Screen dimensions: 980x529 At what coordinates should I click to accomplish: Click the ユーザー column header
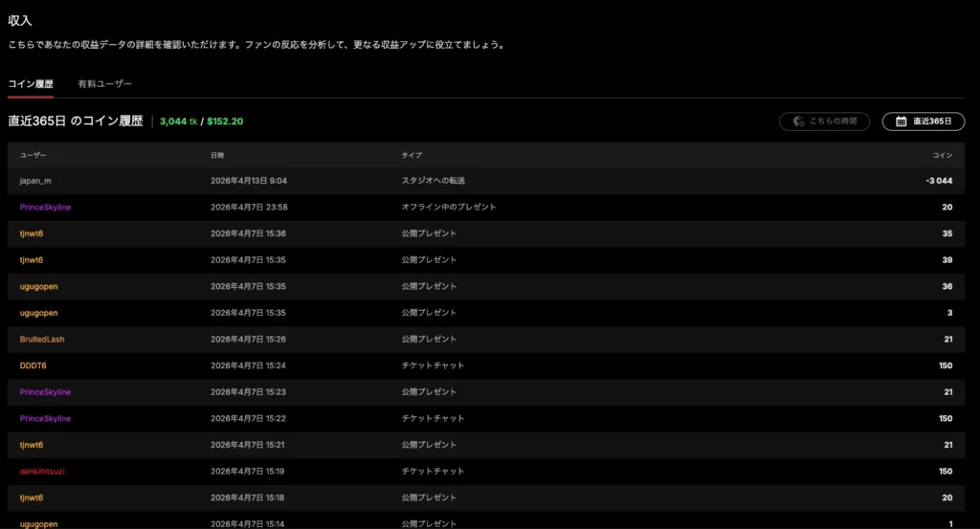point(33,155)
